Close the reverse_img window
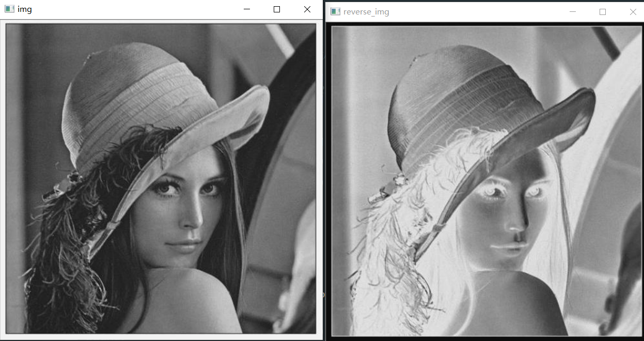Image resolution: width=644 pixels, height=341 pixels. pyautogui.click(x=633, y=12)
